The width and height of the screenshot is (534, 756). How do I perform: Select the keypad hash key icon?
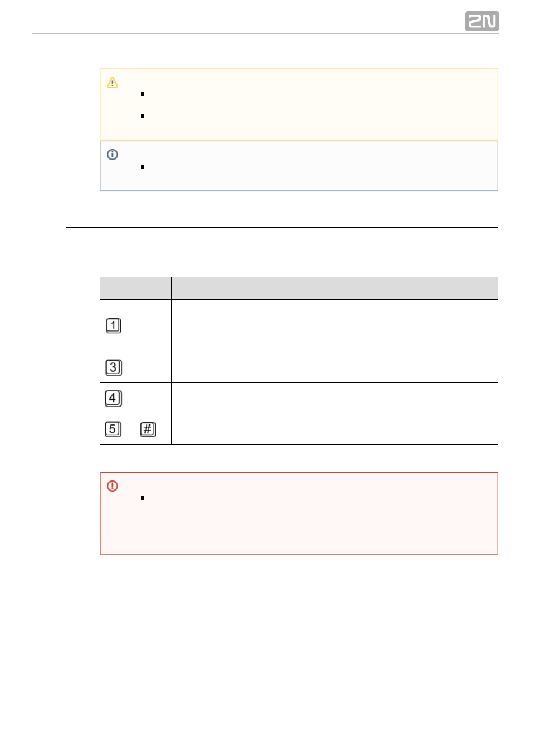coord(148,430)
